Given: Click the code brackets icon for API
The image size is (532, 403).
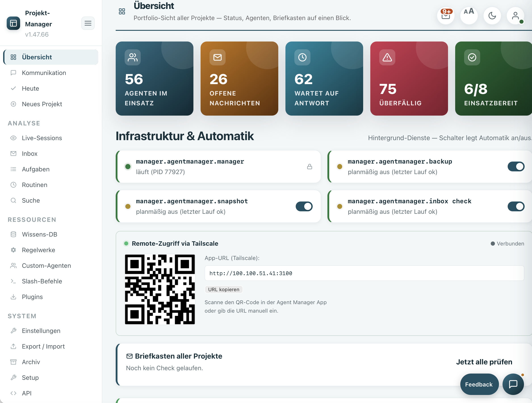Looking at the screenshot, I should tap(13, 393).
